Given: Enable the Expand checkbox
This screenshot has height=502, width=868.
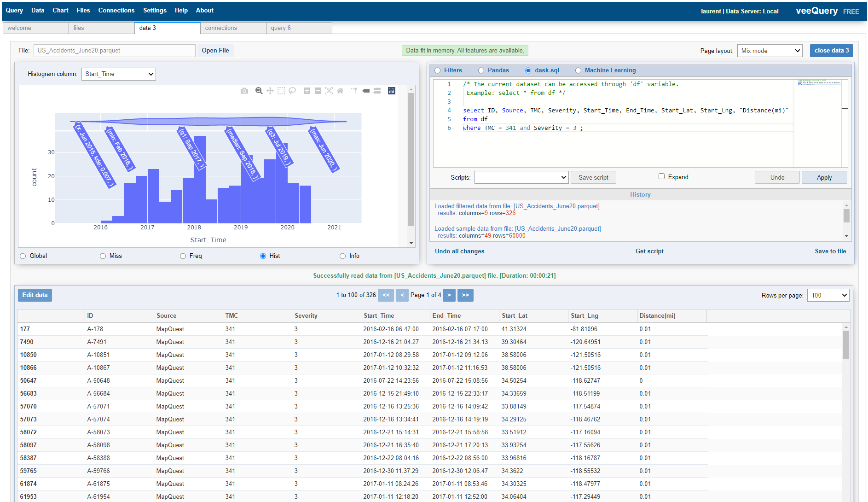Looking at the screenshot, I should pyautogui.click(x=661, y=176).
